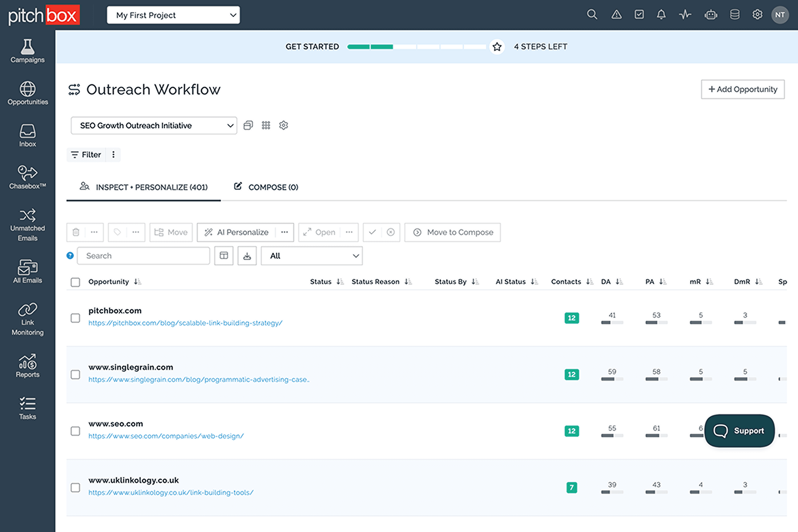The image size is (798, 532).
Task: Open the activity pulse icon
Action: [x=685, y=14]
